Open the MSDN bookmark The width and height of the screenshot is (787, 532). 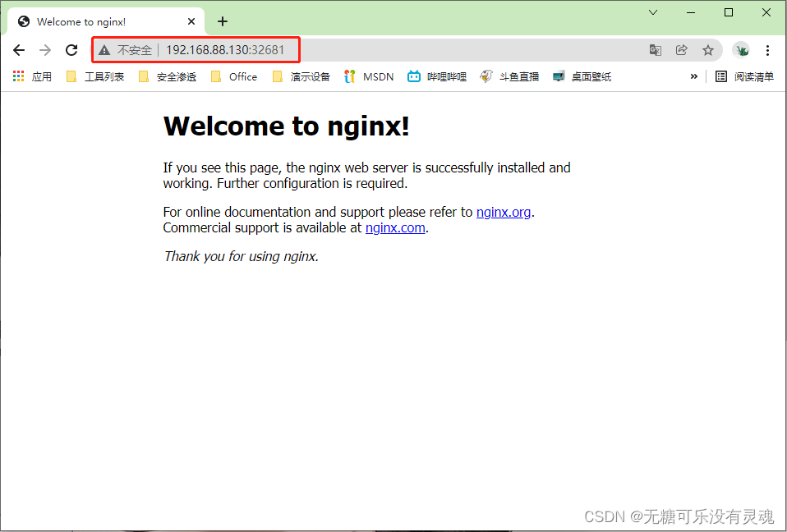coord(369,76)
